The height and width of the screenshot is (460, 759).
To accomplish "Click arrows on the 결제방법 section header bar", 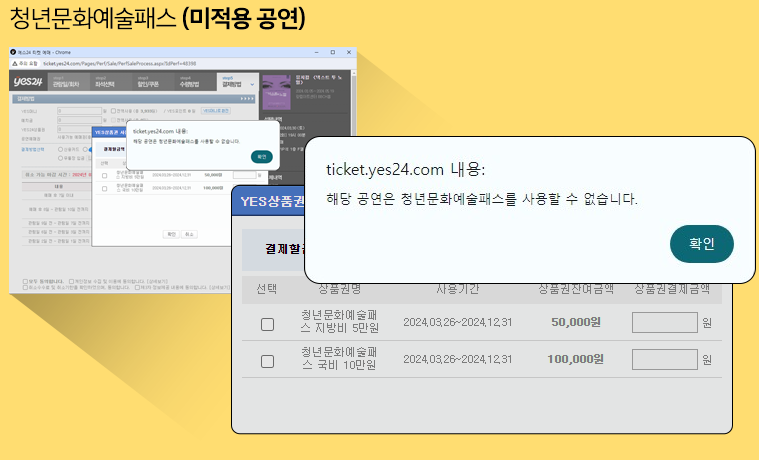I will click(247, 99).
